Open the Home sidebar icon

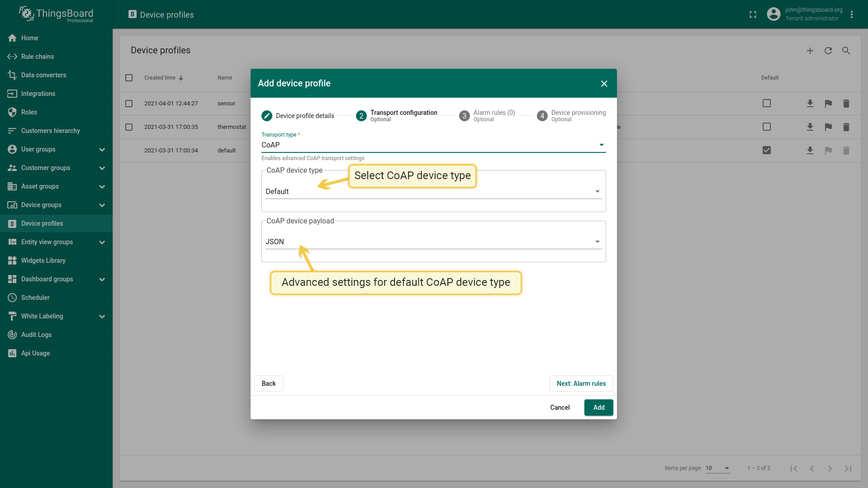(x=12, y=38)
